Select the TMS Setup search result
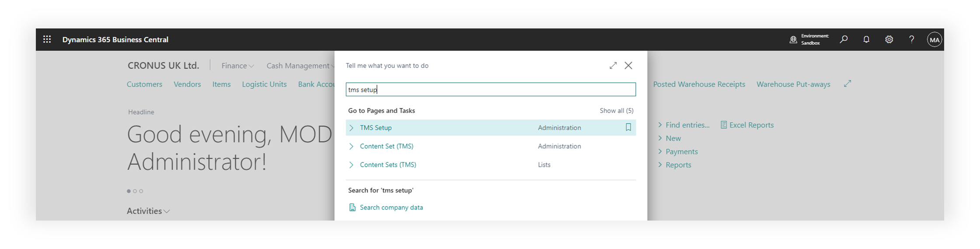 click(376, 128)
